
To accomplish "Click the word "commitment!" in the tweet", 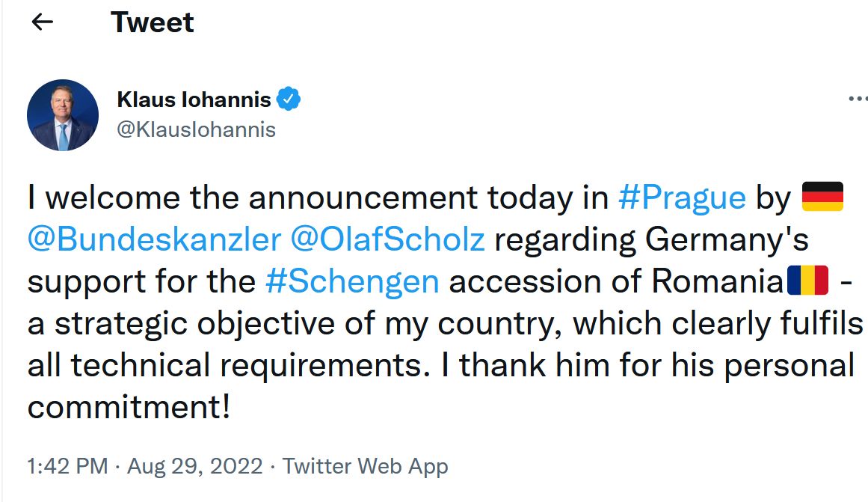I will [129, 407].
